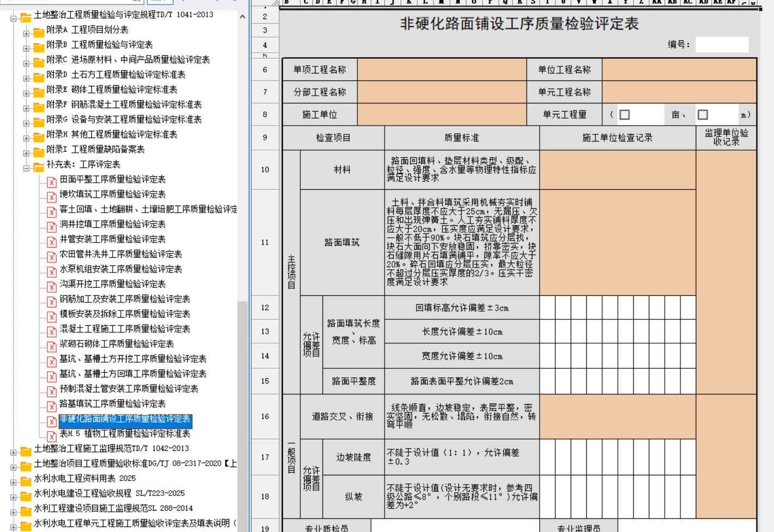The width and height of the screenshot is (774, 532).
Task: Click the orange 单项工程名称 value cell
Action: click(x=442, y=70)
